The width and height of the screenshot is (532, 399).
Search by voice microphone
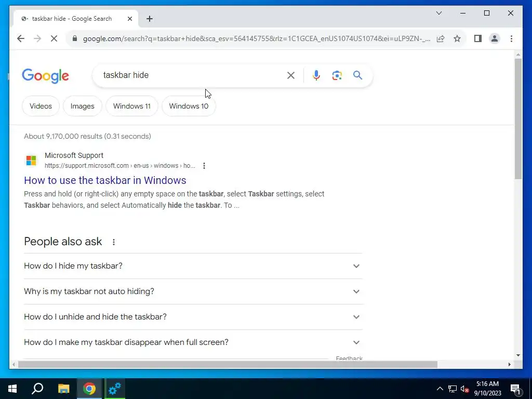pos(316,75)
